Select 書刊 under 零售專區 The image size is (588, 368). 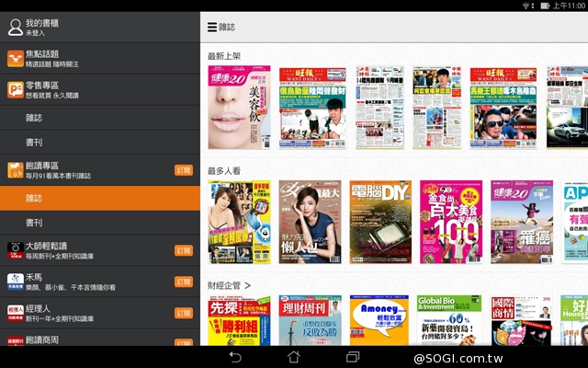99,143
